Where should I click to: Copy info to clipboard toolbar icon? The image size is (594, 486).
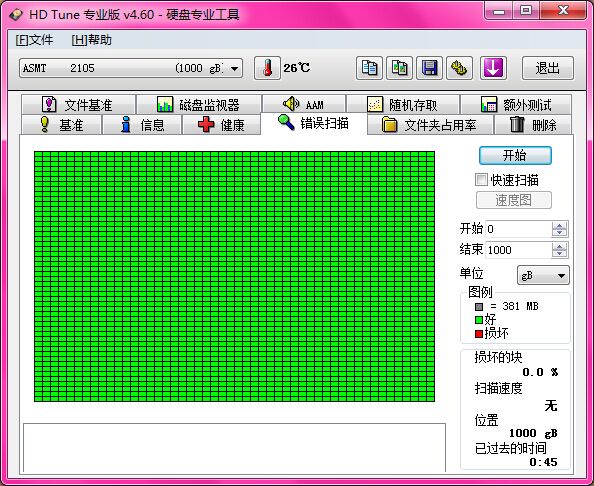coord(369,68)
